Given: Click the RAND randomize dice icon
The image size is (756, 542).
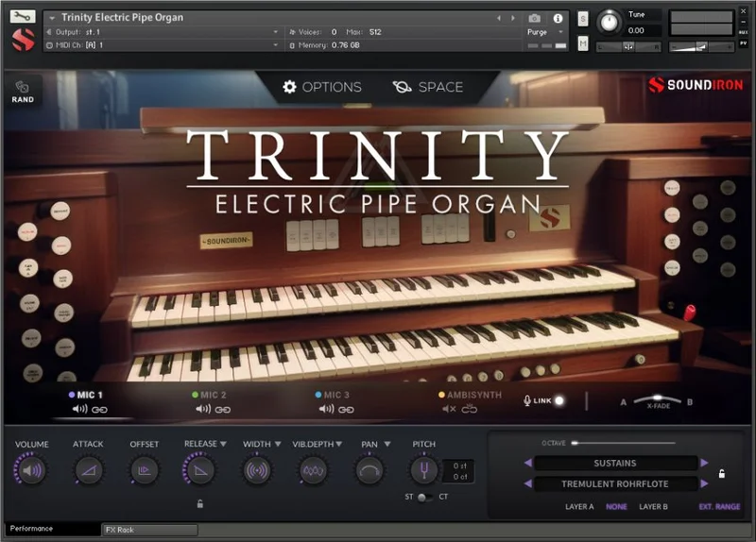Looking at the screenshot, I should click(x=22, y=91).
